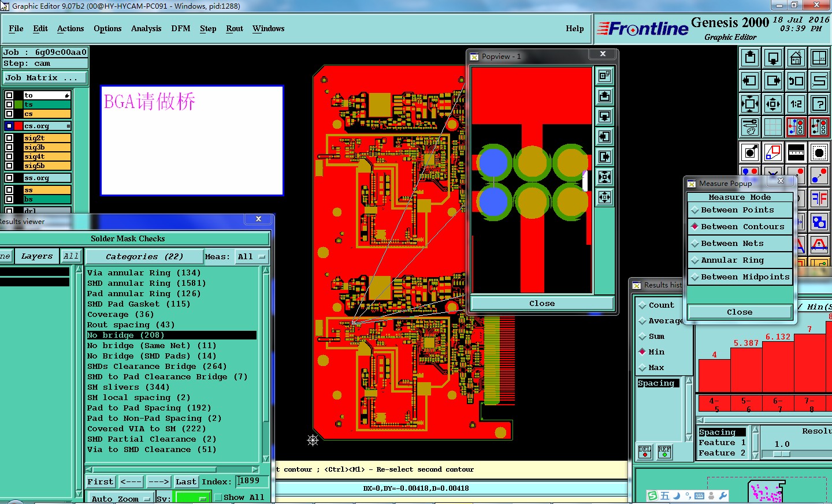Click the red-blue square area zoom icon
The width and height of the screenshot is (832, 504).
[x=773, y=152]
